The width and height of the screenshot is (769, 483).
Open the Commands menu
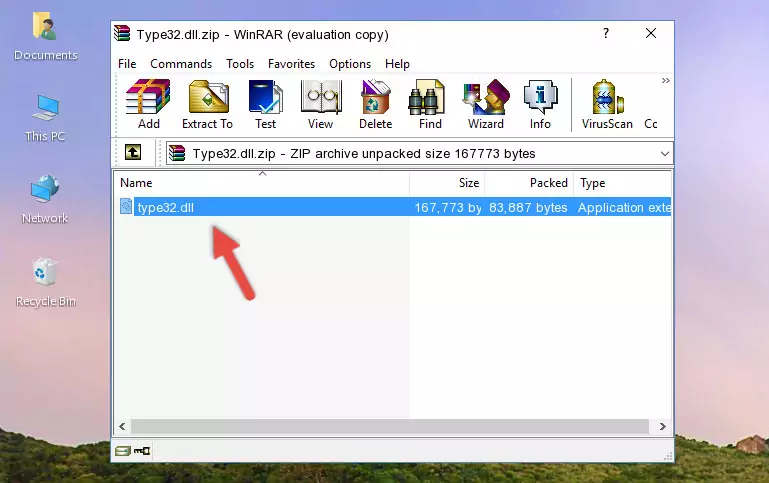(x=181, y=64)
